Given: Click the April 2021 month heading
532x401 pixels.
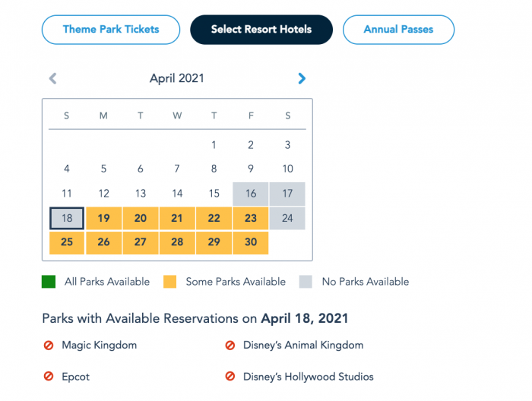Looking at the screenshot, I should click(x=177, y=78).
